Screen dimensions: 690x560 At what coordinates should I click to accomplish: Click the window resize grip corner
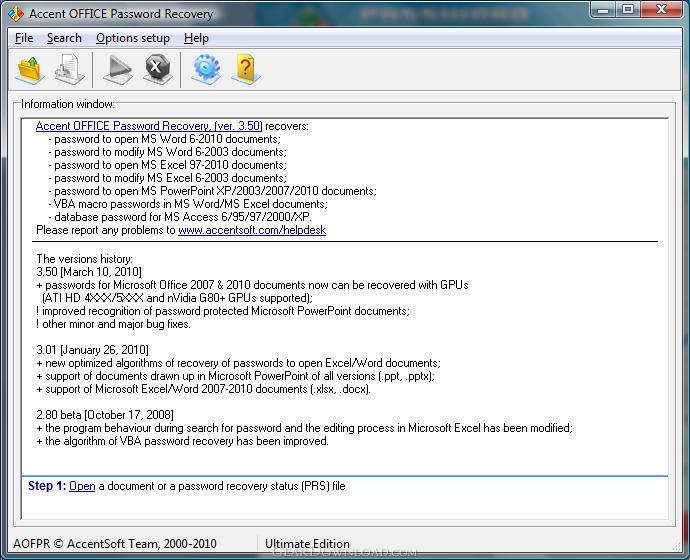(676, 546)
